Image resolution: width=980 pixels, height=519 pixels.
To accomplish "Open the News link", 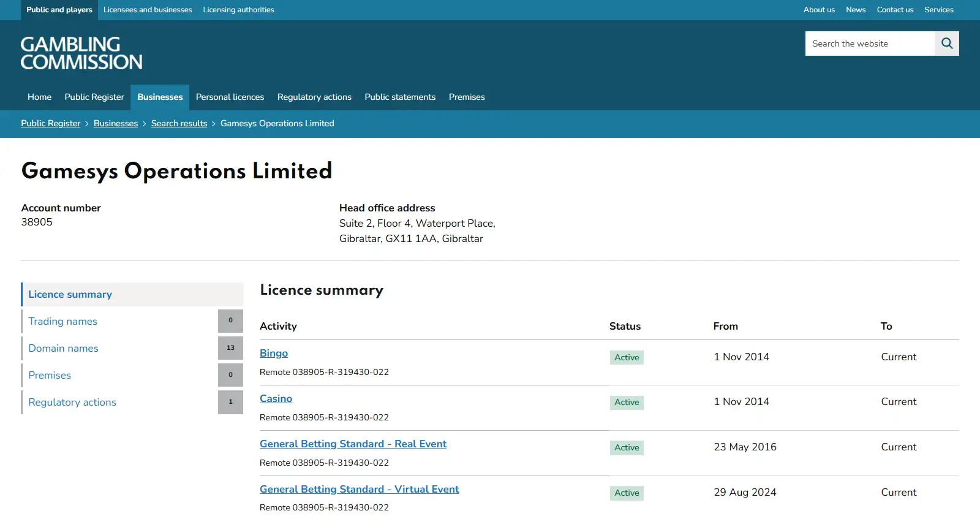I will coord(856,10).
